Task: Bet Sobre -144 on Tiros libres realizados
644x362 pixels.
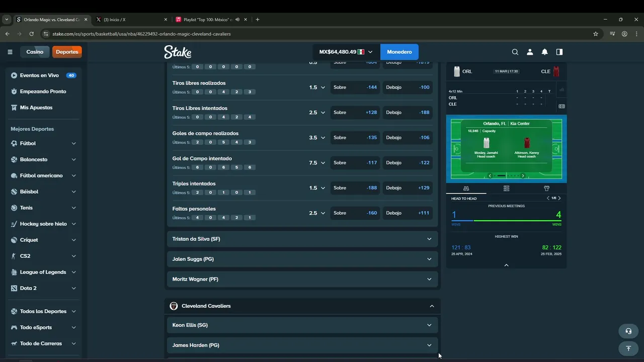Action: tap(355, 87)
